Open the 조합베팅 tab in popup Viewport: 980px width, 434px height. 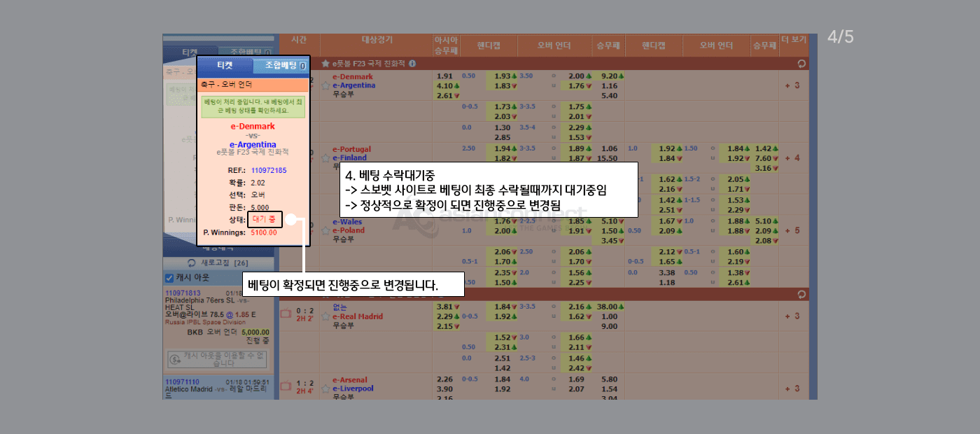[x=280, y=66]
